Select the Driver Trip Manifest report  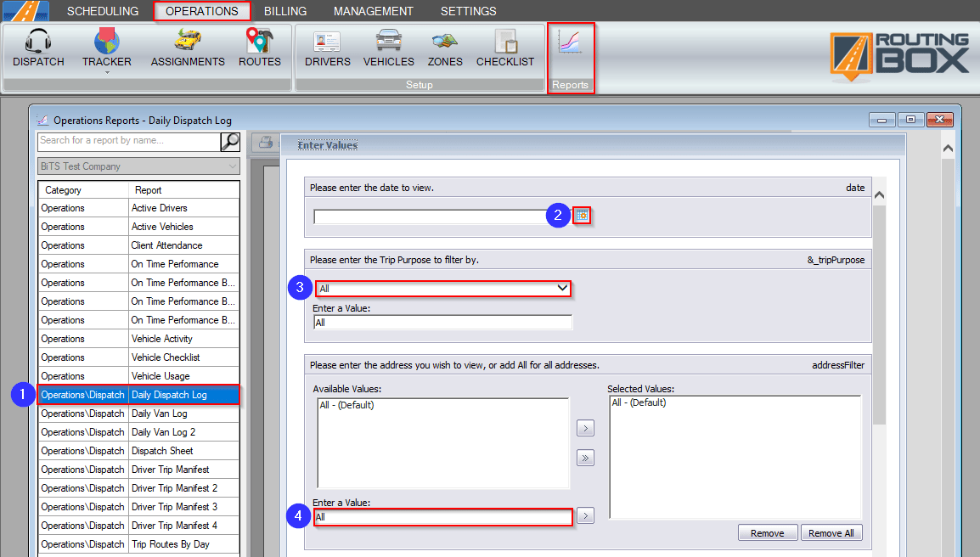138,470
